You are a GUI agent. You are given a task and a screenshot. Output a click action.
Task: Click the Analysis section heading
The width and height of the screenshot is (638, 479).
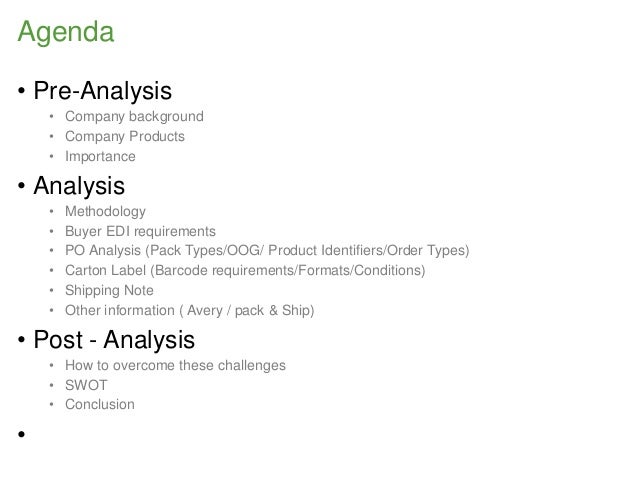click(79, 186)
